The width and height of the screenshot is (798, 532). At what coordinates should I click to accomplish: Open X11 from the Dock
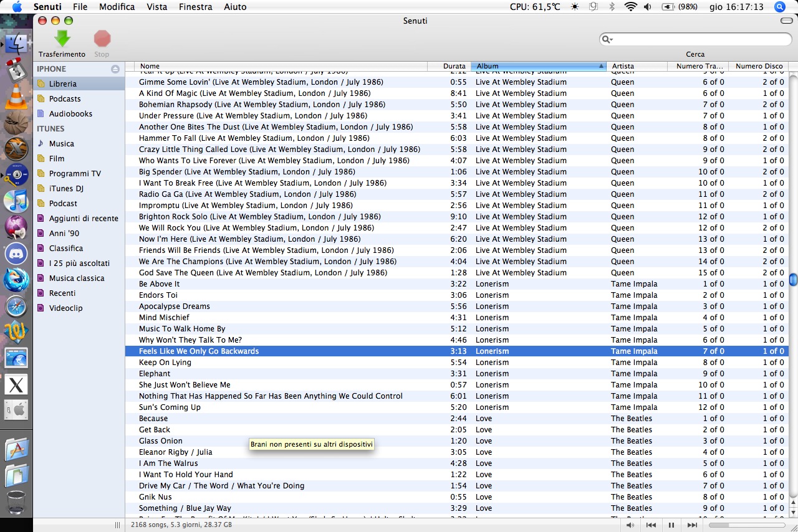pyautogui.click(x=16, y=385)
